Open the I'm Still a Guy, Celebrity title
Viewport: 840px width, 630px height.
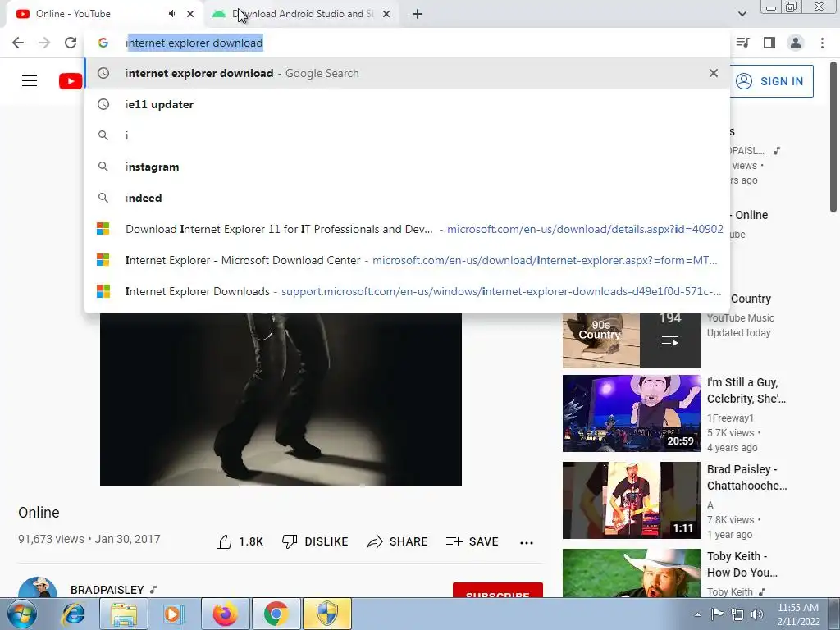coord(746,390)
